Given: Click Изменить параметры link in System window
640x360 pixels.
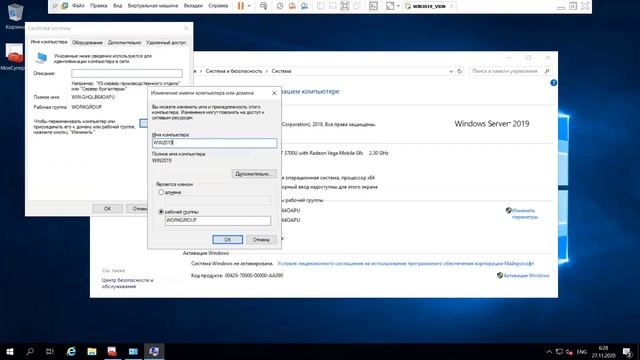Looking at the screenshot, I should tap(524, 214).
